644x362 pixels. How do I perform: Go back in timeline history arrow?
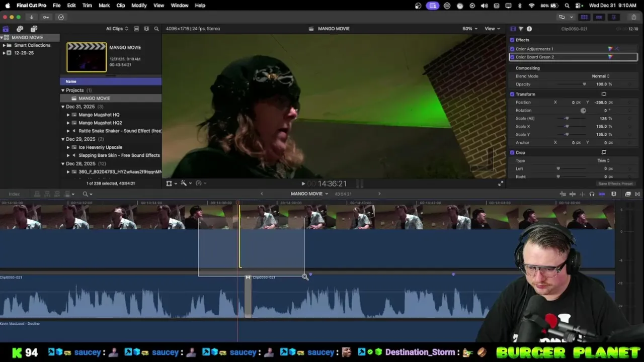pos(261,194)
